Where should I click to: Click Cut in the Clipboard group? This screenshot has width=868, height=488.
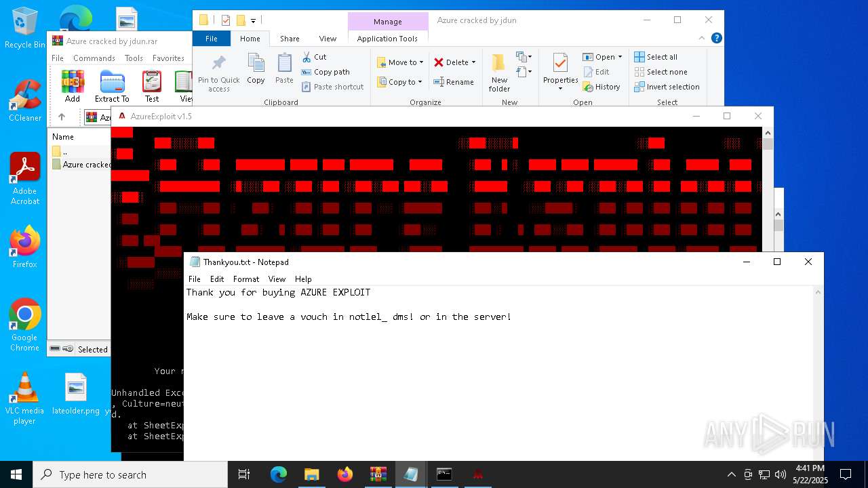point(314,57)
